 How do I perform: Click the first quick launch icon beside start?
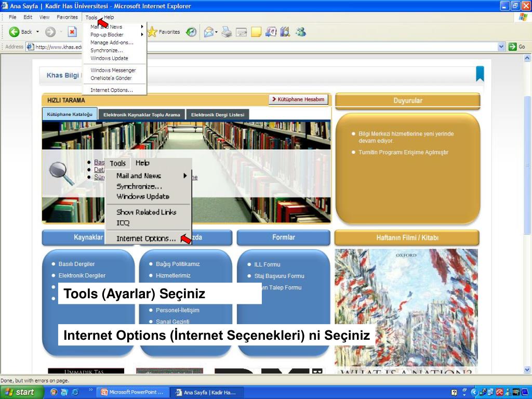54,392
